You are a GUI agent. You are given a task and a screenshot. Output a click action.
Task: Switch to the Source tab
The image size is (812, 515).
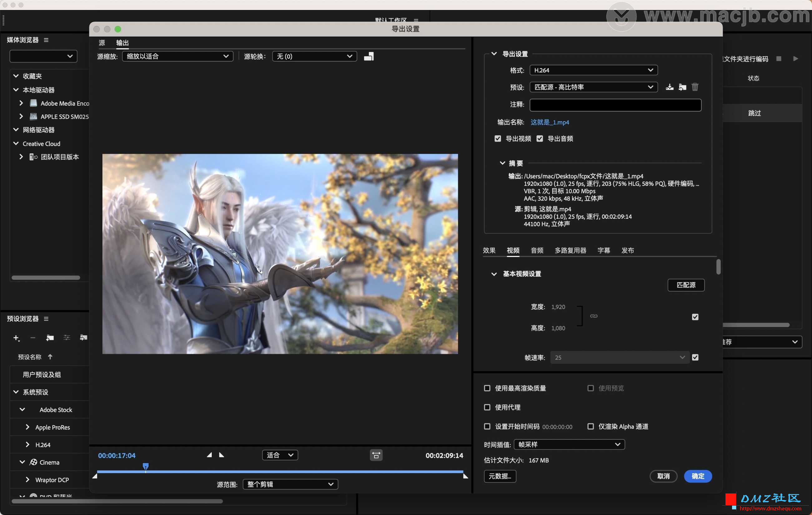[x=101, y=43]
